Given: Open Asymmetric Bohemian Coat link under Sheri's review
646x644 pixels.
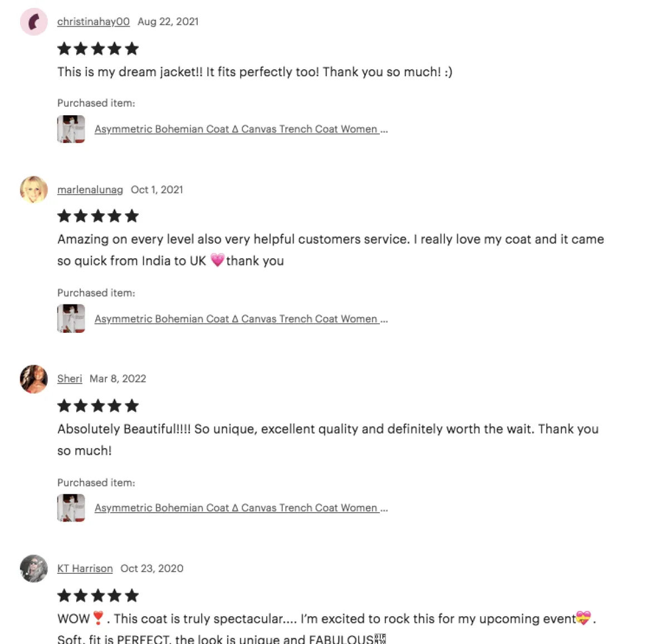Looking at the screenshot, I should click(x=241, y=508).
